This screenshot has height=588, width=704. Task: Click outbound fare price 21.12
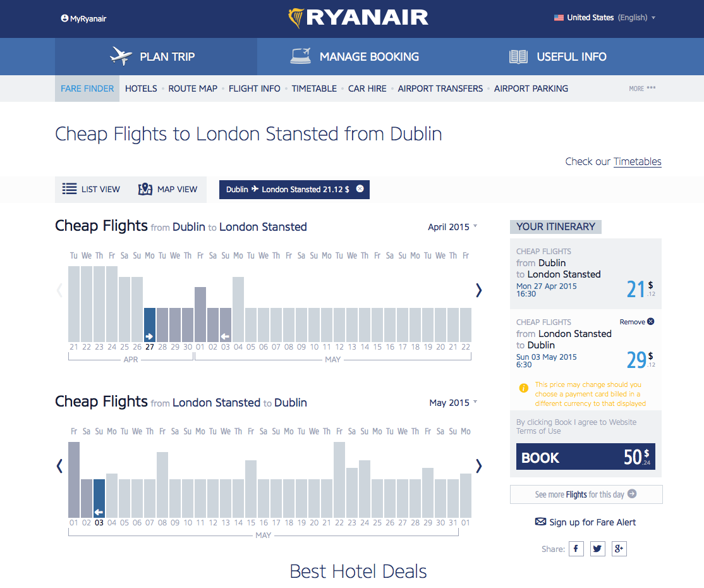641,289
